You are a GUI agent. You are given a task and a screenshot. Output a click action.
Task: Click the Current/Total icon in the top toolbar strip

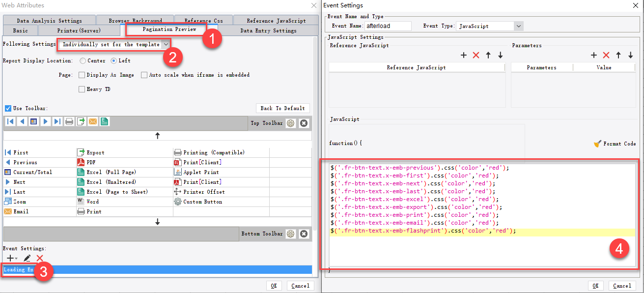(x=34, y=121)
